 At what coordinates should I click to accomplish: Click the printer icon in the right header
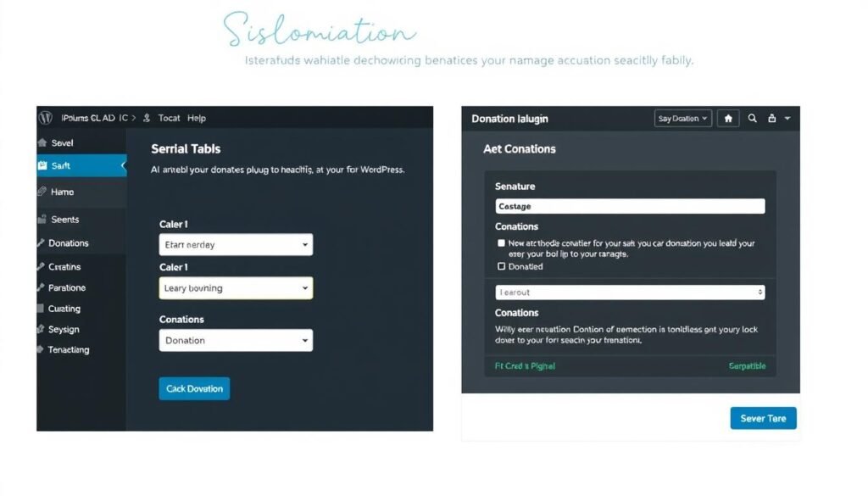tap(774, 119)
